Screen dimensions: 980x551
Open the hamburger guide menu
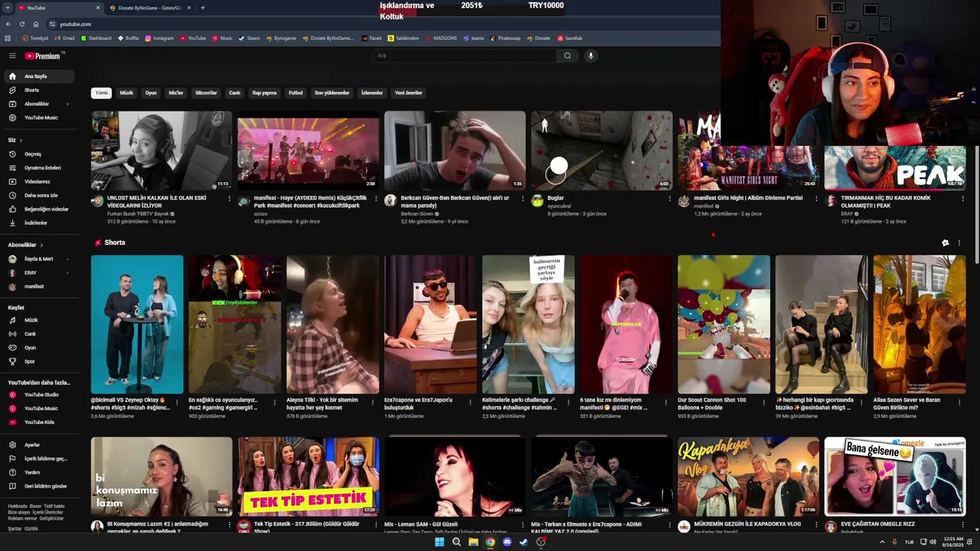click(12, 56)
